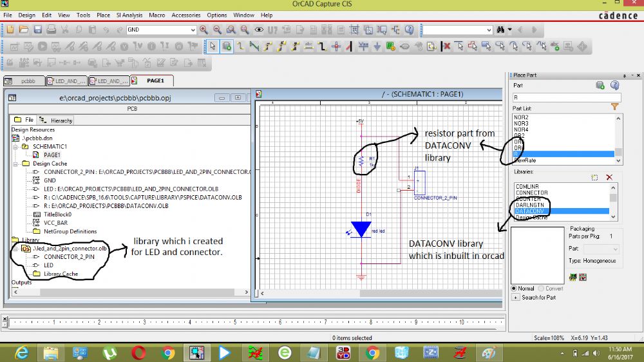Open the find options arrow next to binoculars
The height and width of the screenshot is (362, 644).
point(509,30)
